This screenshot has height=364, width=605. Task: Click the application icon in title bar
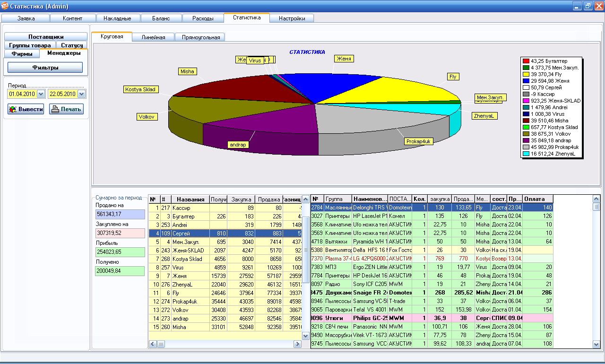5,6
